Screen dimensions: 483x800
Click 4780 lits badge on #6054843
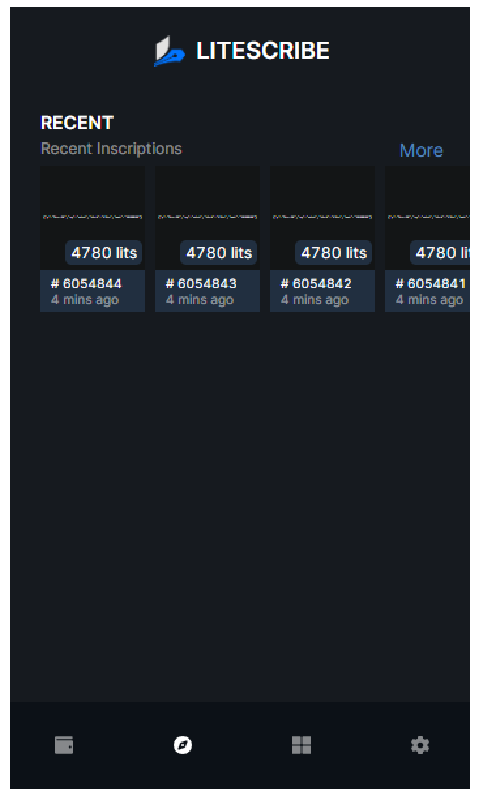[x=219, y=253]
